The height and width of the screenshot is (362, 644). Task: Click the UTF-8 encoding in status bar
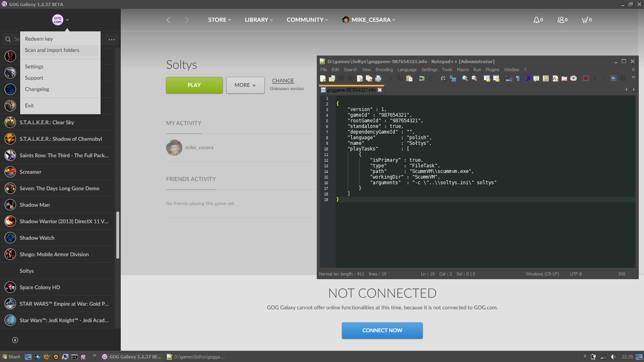[x=576, y=274]
